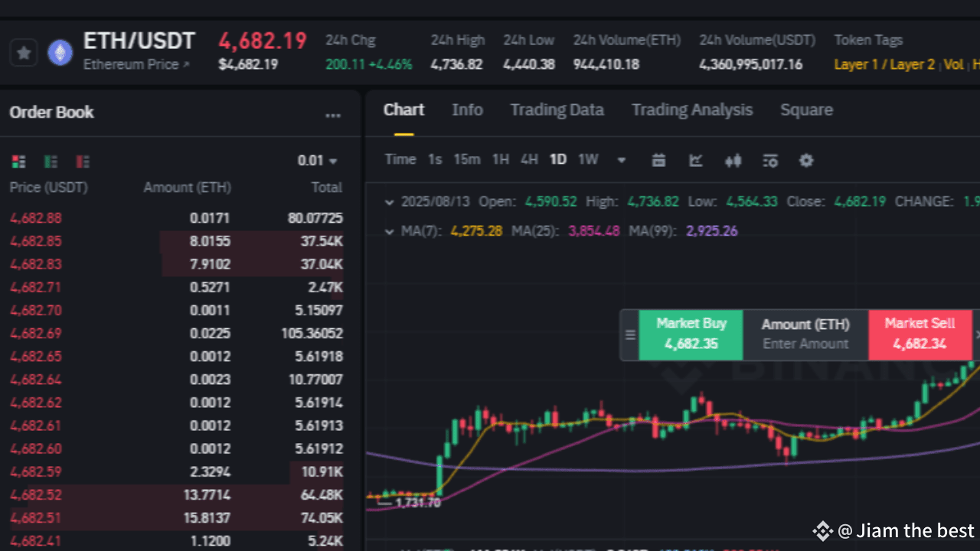Click the total 74.05K in order book

[322, 517]
